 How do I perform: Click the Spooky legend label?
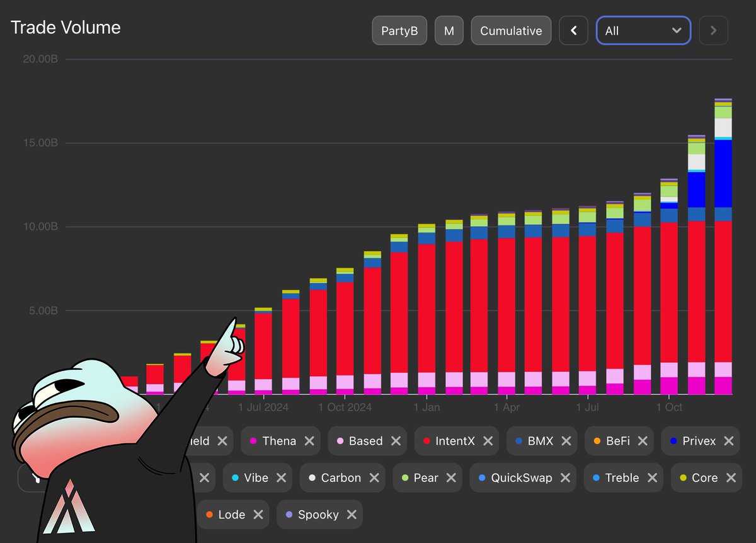pyautogui.click(x=318, y=515)
